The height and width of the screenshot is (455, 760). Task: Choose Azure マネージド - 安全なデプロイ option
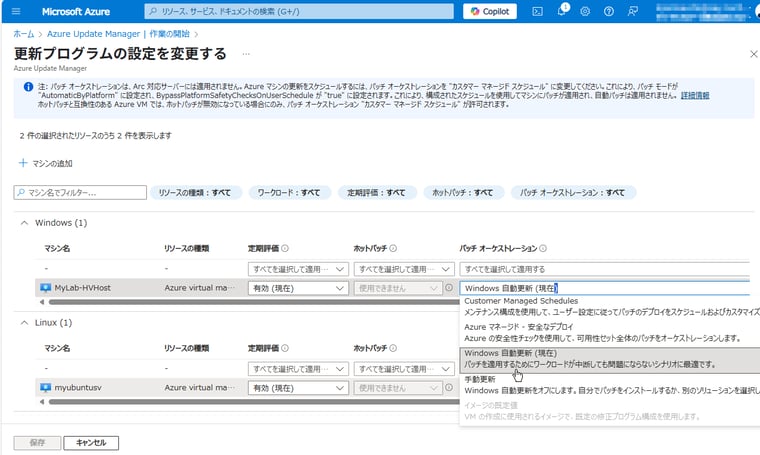[x=610, y=333]
